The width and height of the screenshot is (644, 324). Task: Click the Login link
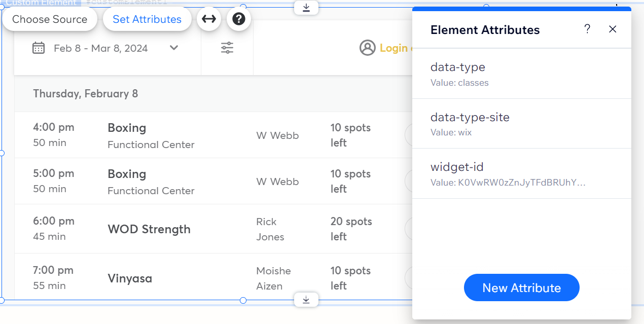click(396, 48)
